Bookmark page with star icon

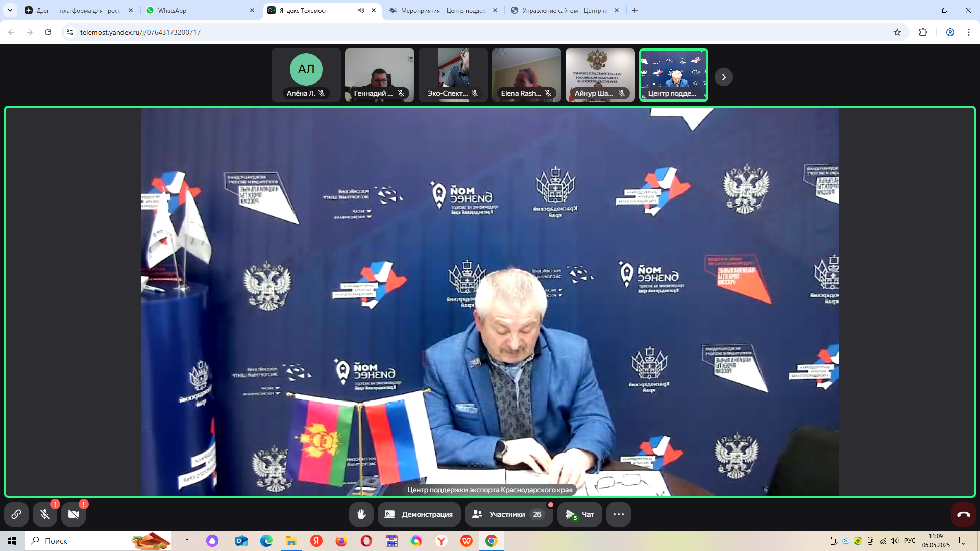(897, 32)
